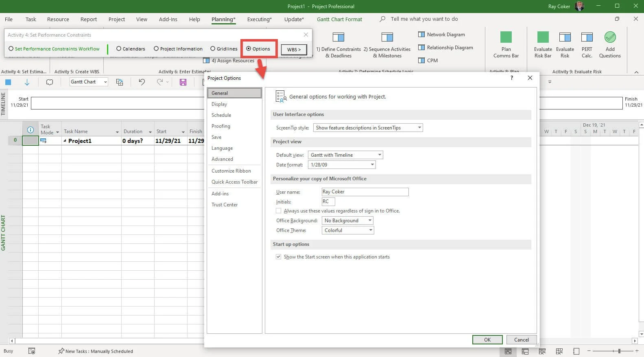
Task: Click the greyed Redo arrow
Action: tap(160, 82)
